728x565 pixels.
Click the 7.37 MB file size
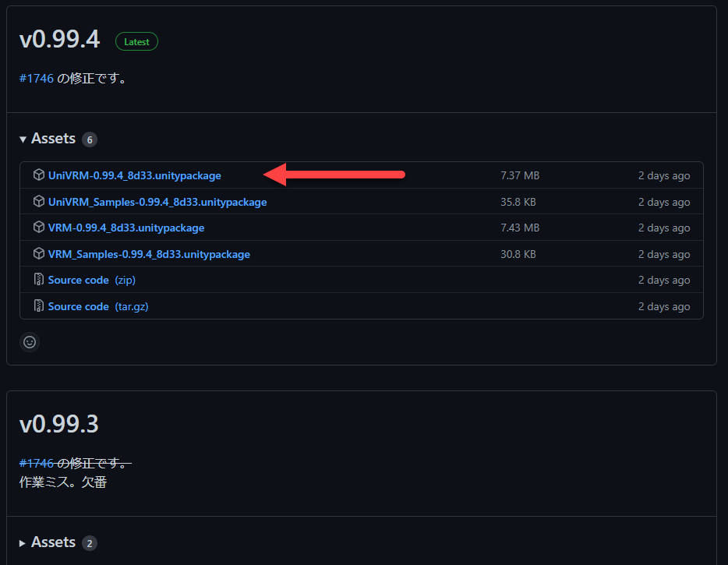pyautogui.click(x=520, y=175)
